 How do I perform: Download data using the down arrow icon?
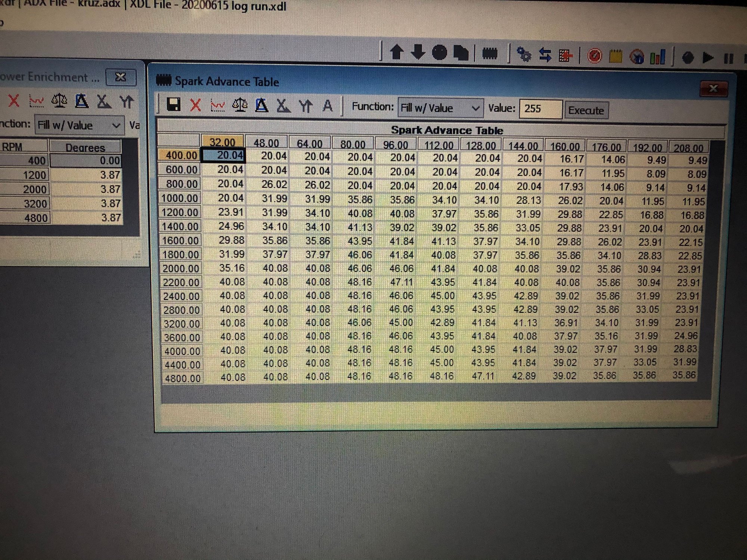click(418, 52)
